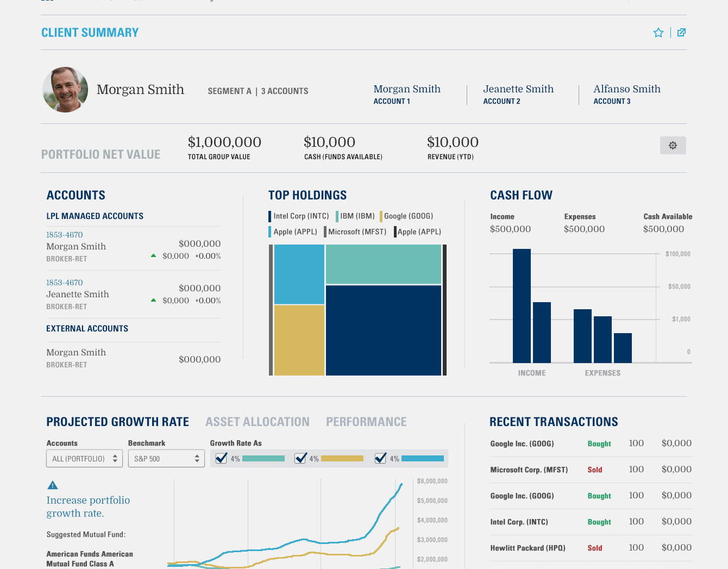
Task: Switch to the Asset Allocation tab
Action: pyautogui.click(x=258, y=422)
